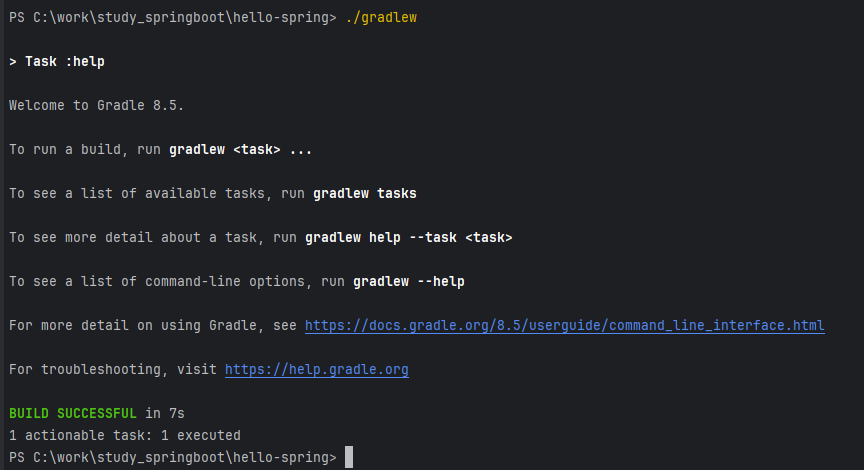The height and width of the screenshot is (470, 864).
Task: Click the 'in 7s' build time text
Action: click(165, 413)
